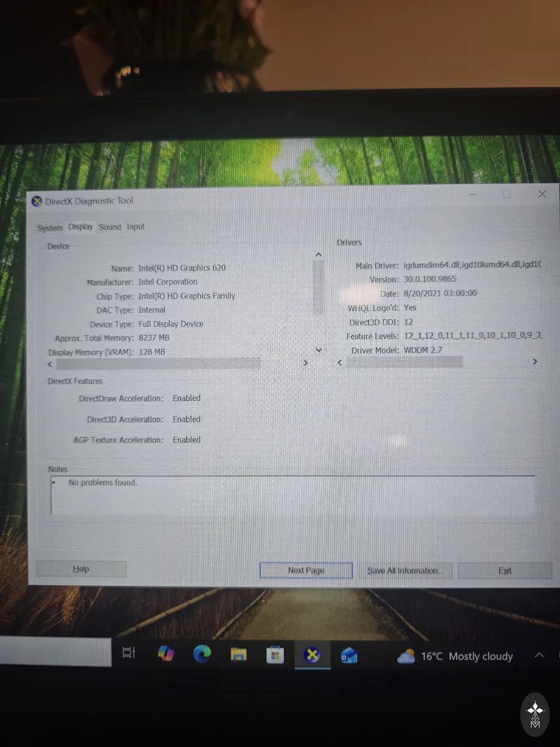
Task: Click the driver date 8/20/2021
Action: (x=440, y=293)
